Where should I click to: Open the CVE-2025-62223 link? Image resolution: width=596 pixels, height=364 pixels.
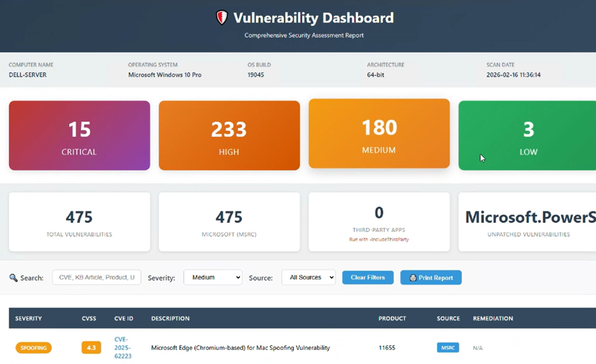click(123, 348)
